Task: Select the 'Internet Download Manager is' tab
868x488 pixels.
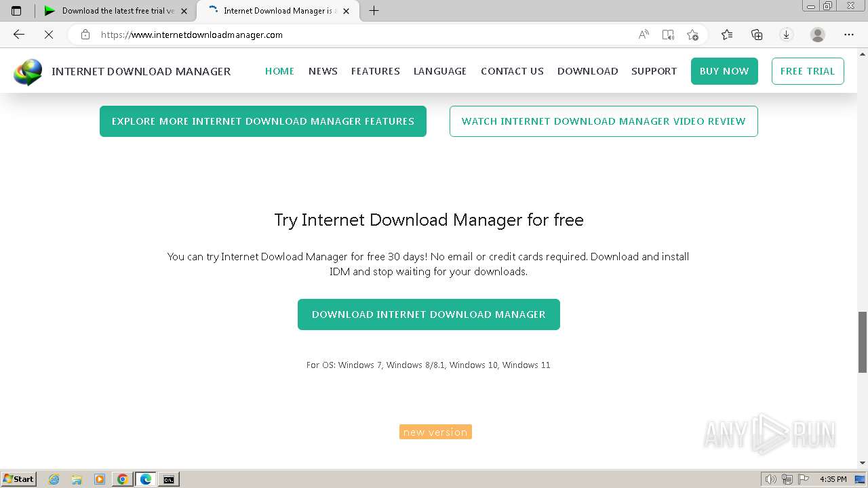Action: click(278, 11)
